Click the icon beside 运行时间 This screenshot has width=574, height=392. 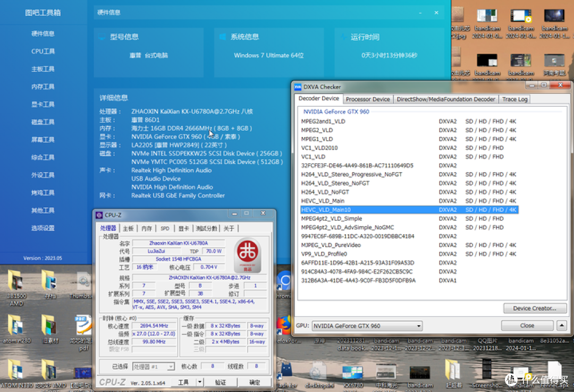(x=343, y=37)
